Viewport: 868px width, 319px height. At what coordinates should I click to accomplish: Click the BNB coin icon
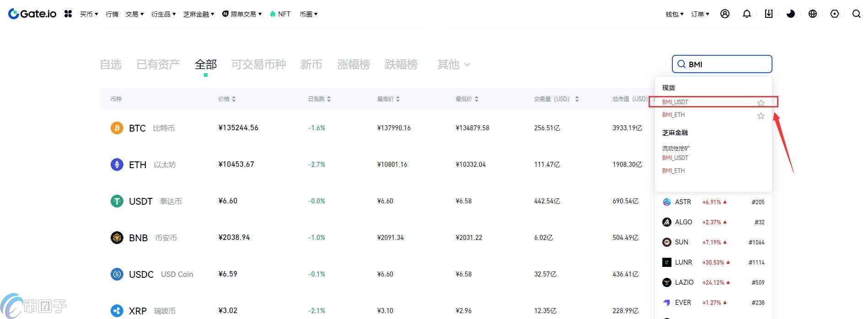[x=117, y=238]
